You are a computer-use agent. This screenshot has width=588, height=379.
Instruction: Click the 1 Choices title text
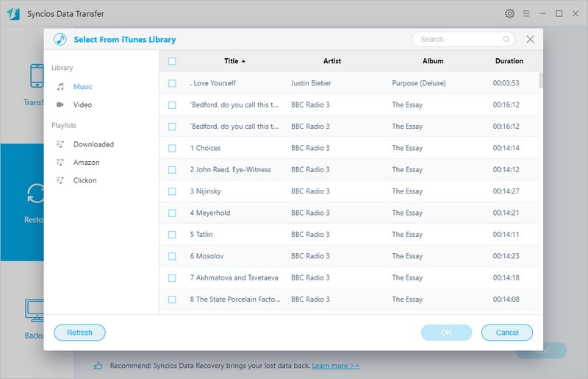pos(205,148)
